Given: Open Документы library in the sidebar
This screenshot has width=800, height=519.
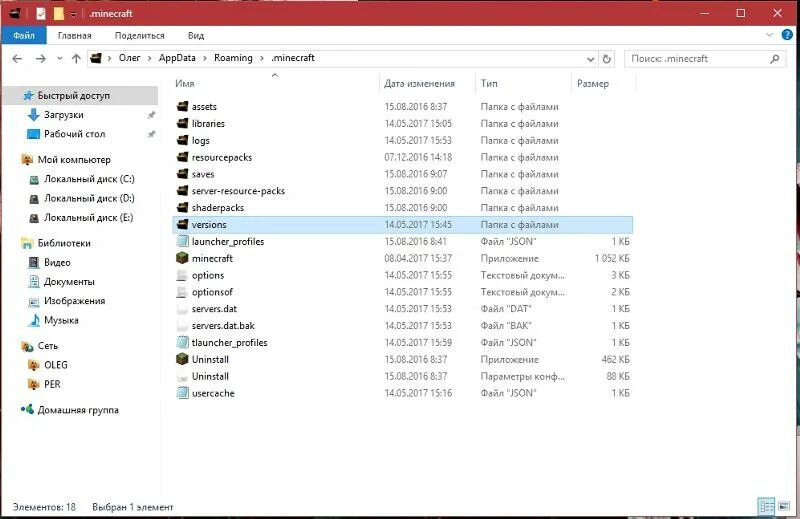Looking at the screenshot, I should coord(69,282).
